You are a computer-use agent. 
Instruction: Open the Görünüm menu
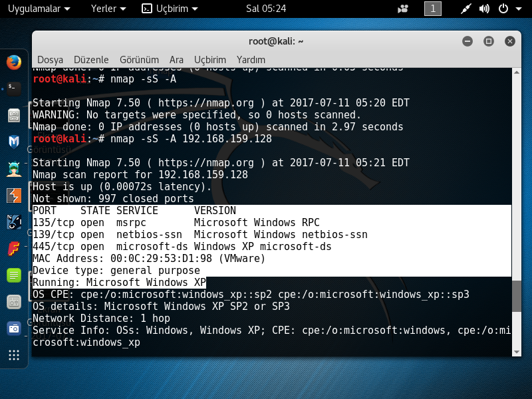click(139, 59)
